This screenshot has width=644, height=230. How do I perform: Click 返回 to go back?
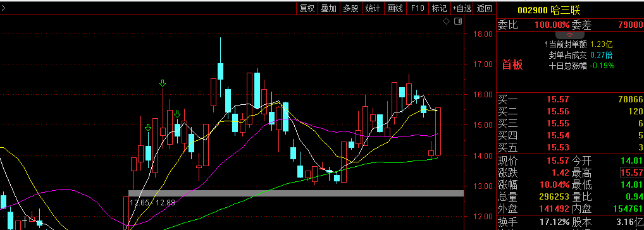click(x=485, y=8)
